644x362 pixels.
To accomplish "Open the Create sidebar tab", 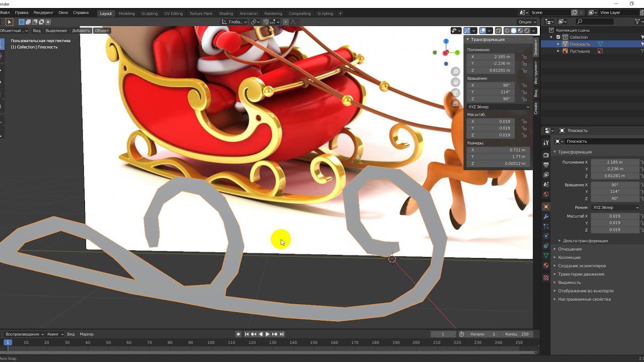I will tap(536, 108).
